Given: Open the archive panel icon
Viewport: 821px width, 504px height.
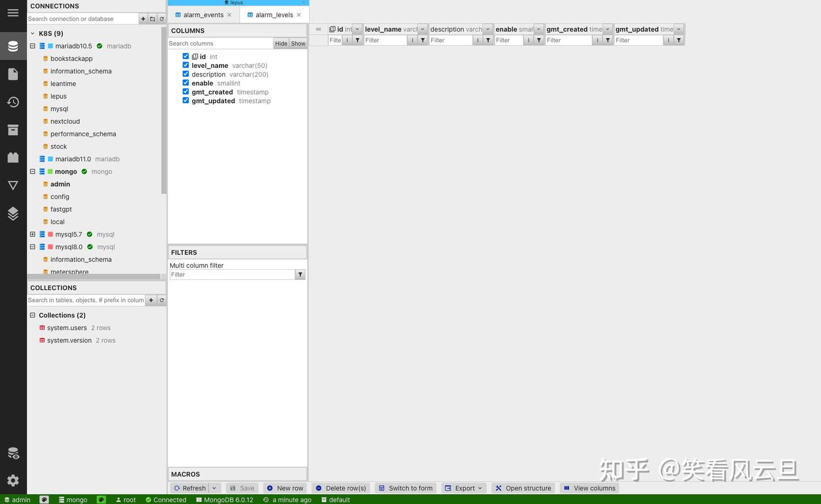Looking at the screenshot, I should [13, 129].
